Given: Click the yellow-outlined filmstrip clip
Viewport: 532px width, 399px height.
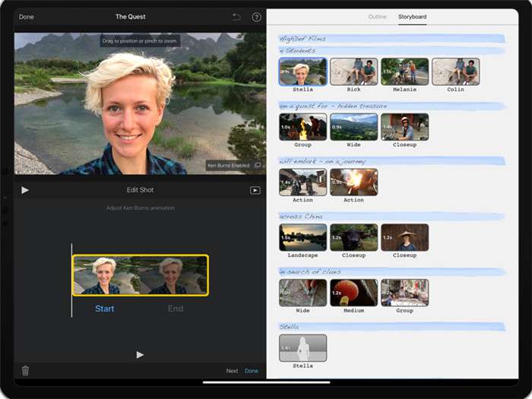Looking at the screenshot, I should pos(141,275).
